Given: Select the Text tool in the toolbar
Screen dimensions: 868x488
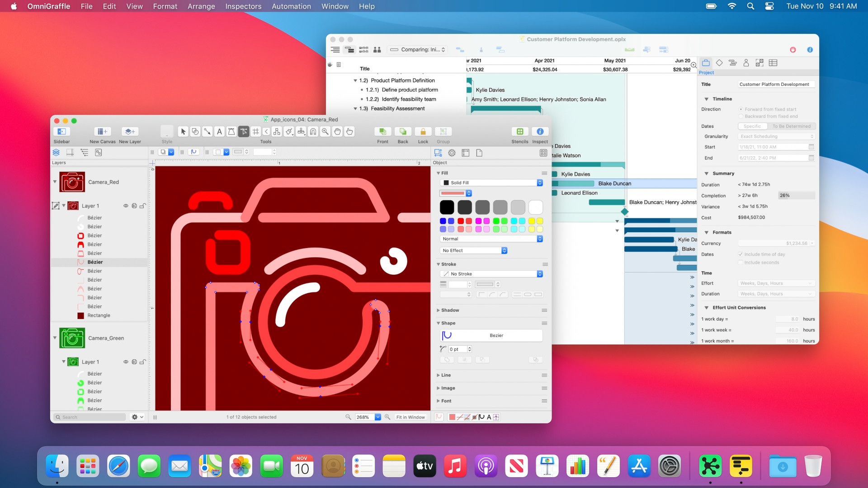Looking at the screenshot, I should pos(220,131).
